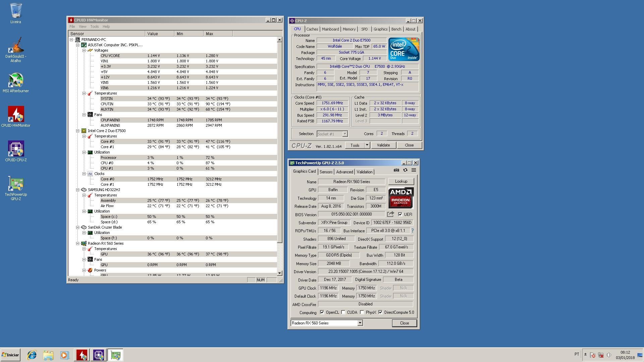Image resolution: width=644 pixels, height=362 pixels.
Task: Collapse the Intel Core 2 Duo E7500 node
Action: click(77, 131)
